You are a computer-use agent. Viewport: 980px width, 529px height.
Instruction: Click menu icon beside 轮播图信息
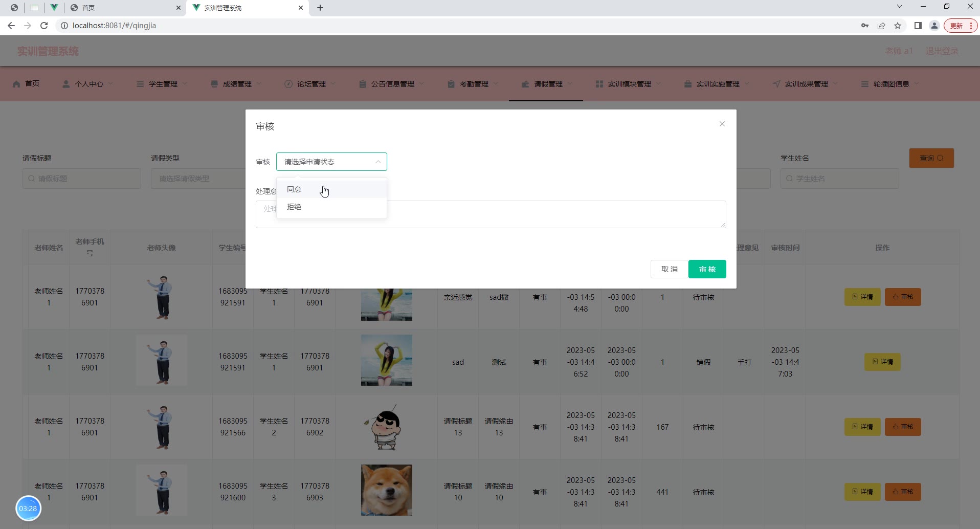(865, 84)
